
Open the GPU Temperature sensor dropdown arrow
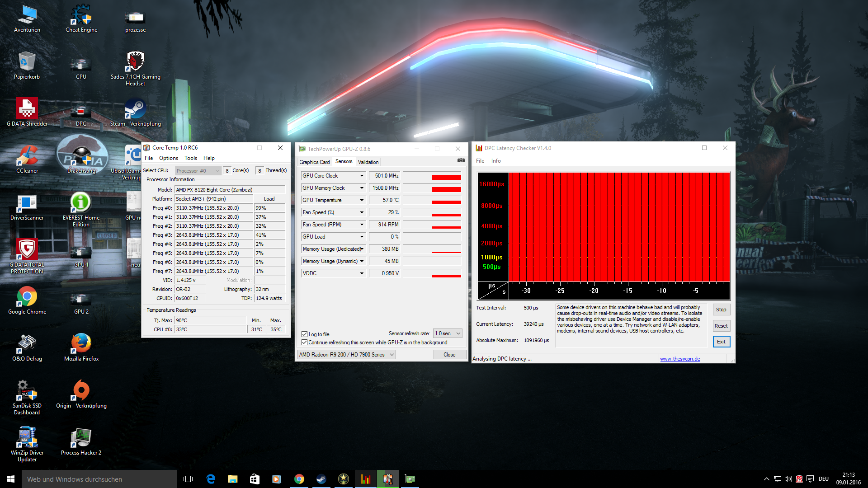coord(362,200)
